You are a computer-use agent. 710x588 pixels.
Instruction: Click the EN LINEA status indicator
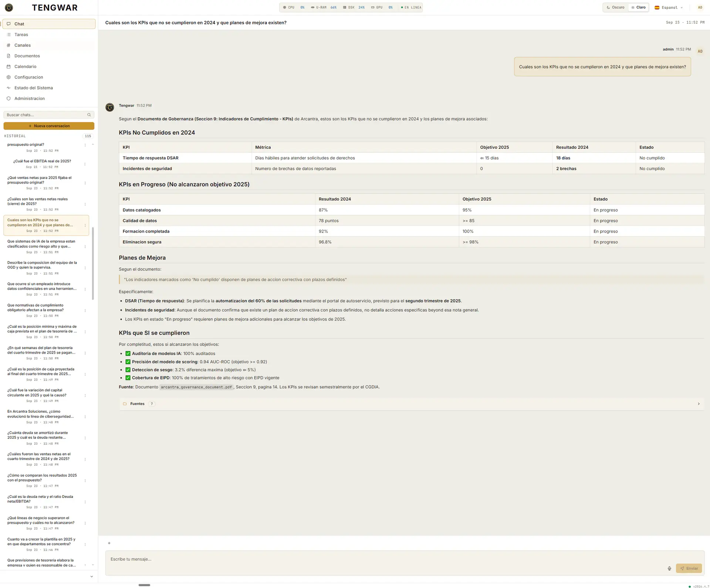[411, 7]
